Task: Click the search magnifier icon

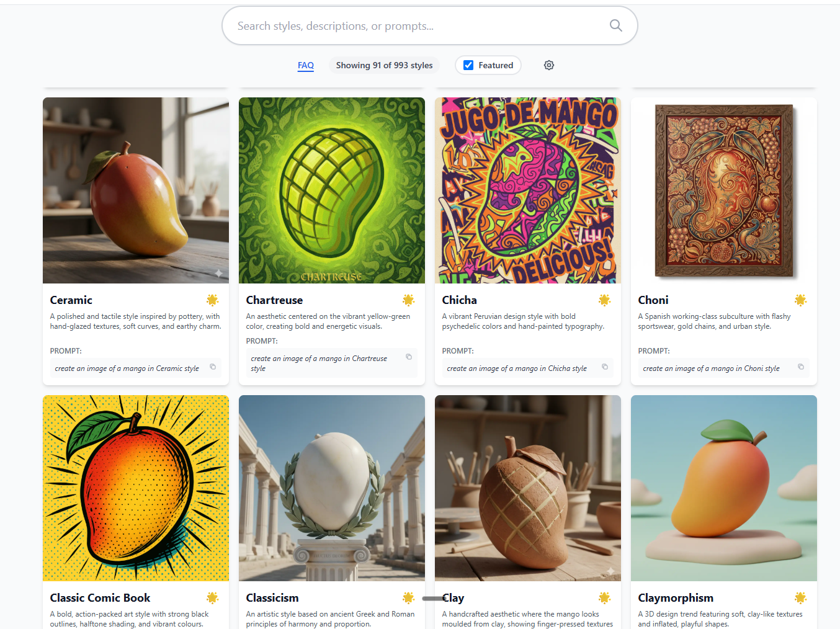Action: (615, 25)
